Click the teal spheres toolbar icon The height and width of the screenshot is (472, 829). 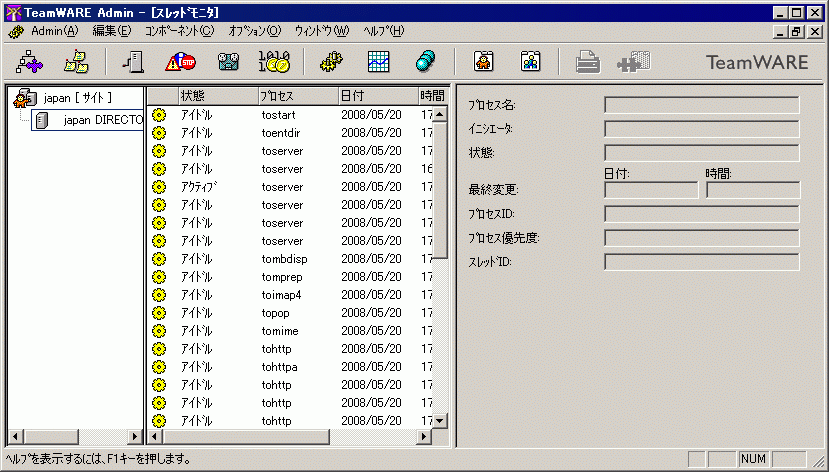(425, 62)
